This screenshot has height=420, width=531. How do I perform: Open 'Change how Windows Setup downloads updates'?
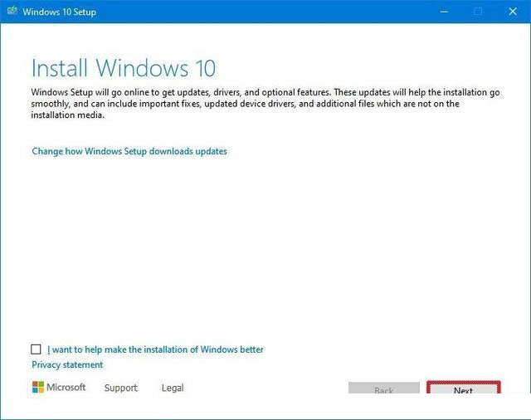(129, 151)
